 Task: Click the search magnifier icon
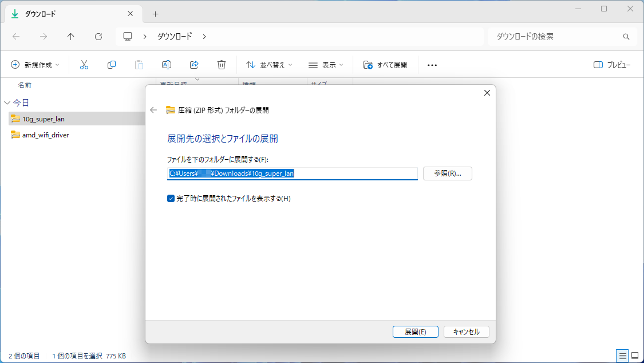coord(626,36)
